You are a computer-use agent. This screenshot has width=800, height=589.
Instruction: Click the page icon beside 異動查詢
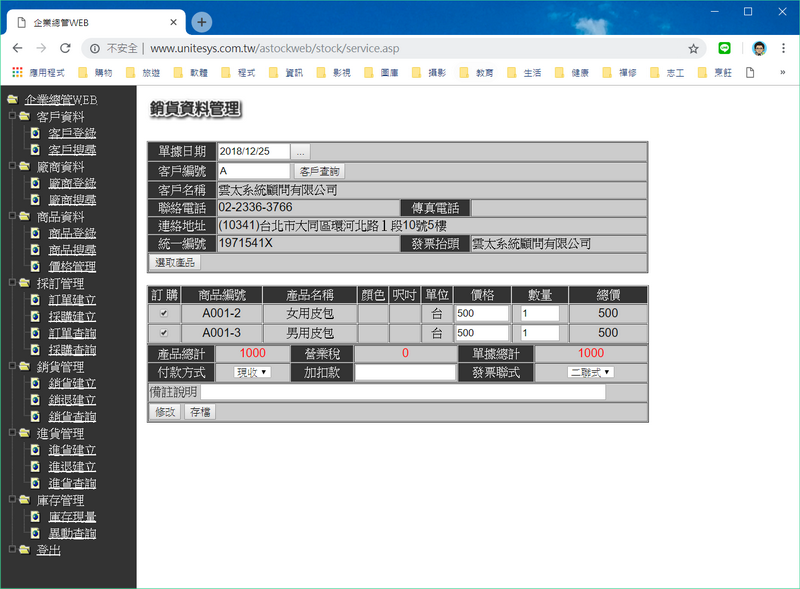click(35, 533)
